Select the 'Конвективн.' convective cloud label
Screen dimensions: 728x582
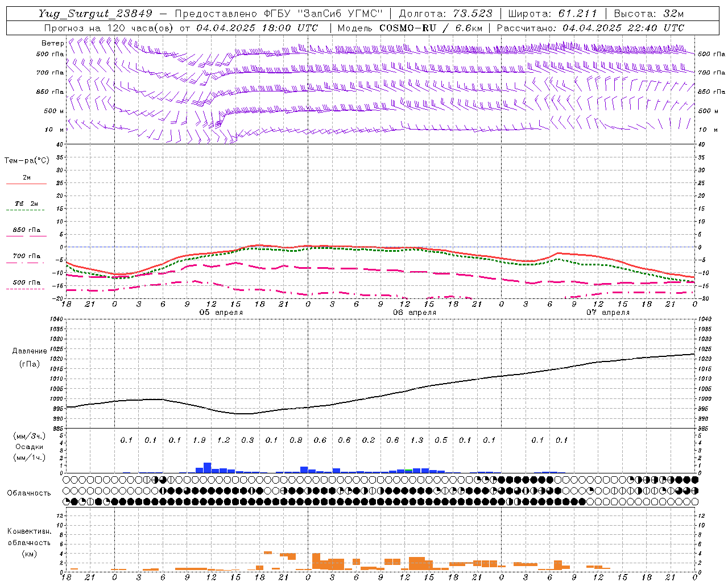[x=30, y=531]
